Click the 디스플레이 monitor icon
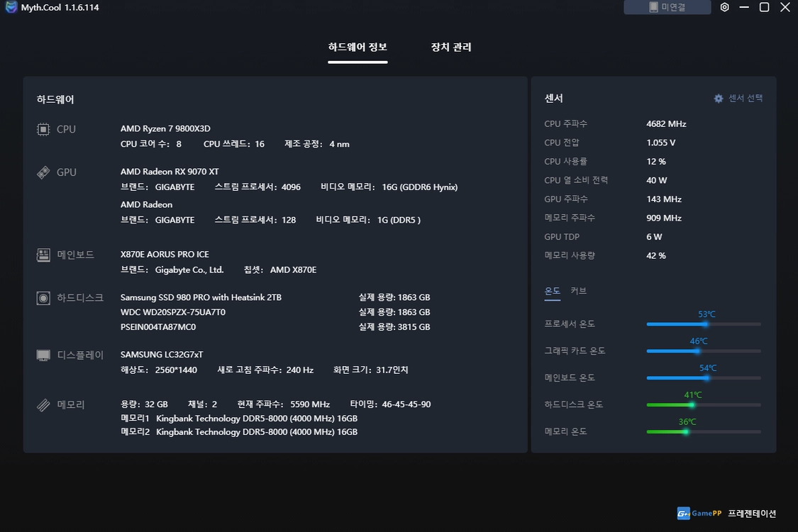The height and width of the screenshot is (532, 798). click(x=43, y=355)
